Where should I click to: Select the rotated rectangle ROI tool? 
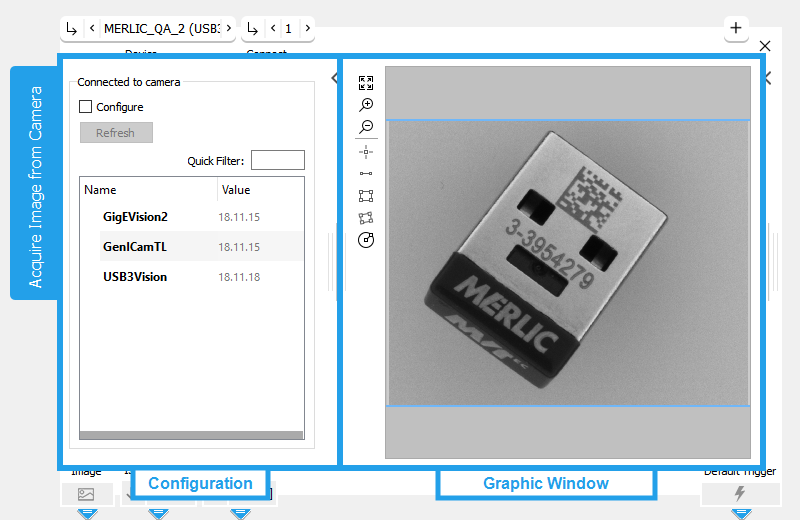point(366,217)
